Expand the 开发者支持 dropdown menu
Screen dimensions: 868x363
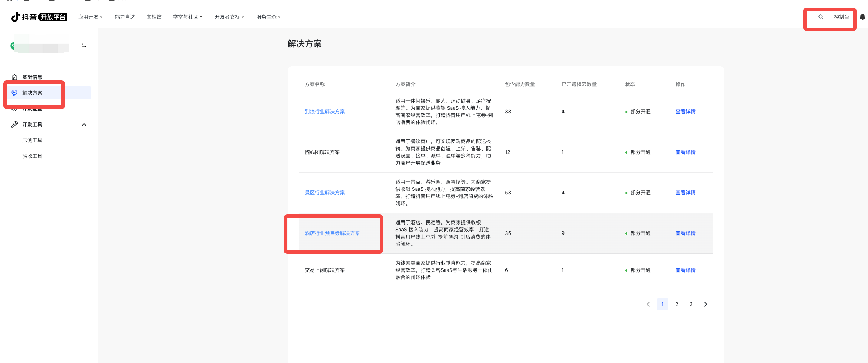(229, 17)
